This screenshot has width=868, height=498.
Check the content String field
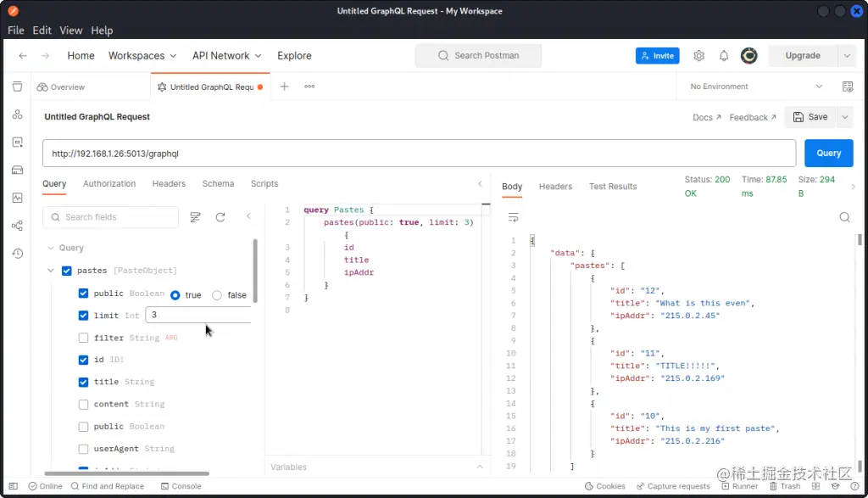pyautogui.click(x=83, y=404)
